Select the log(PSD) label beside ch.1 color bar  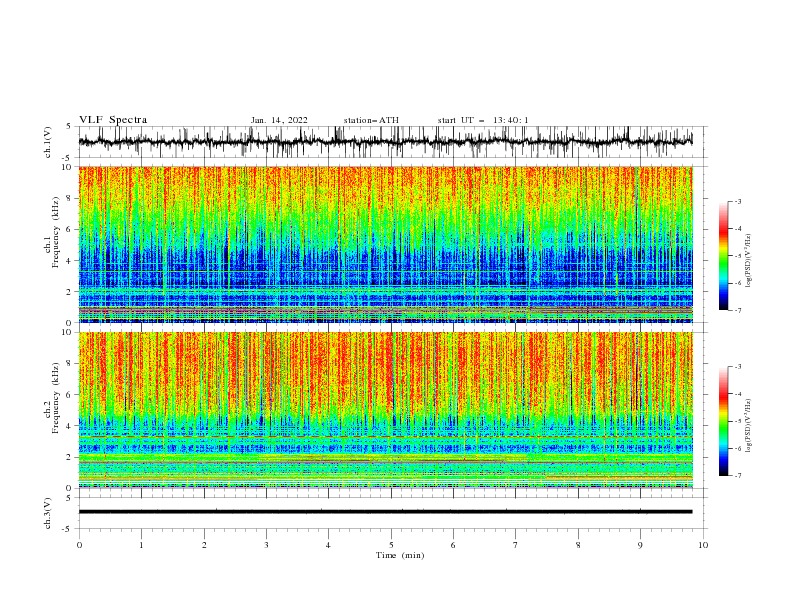[x=749, y=261]
